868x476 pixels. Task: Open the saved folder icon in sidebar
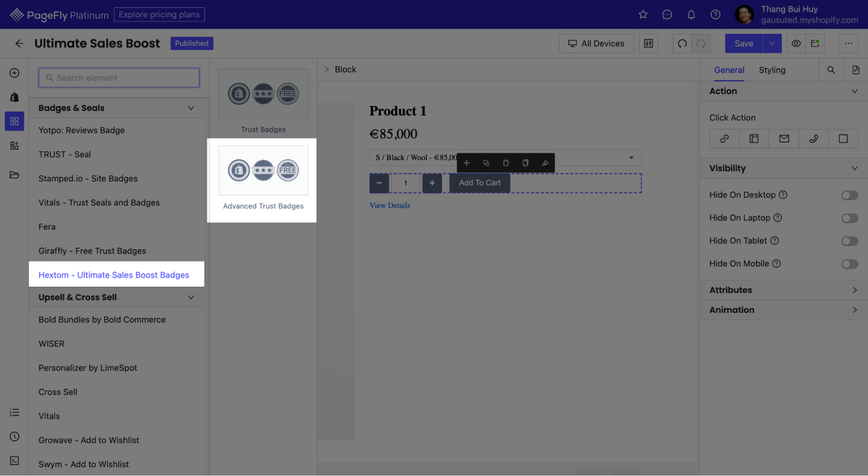coord(14,175)
